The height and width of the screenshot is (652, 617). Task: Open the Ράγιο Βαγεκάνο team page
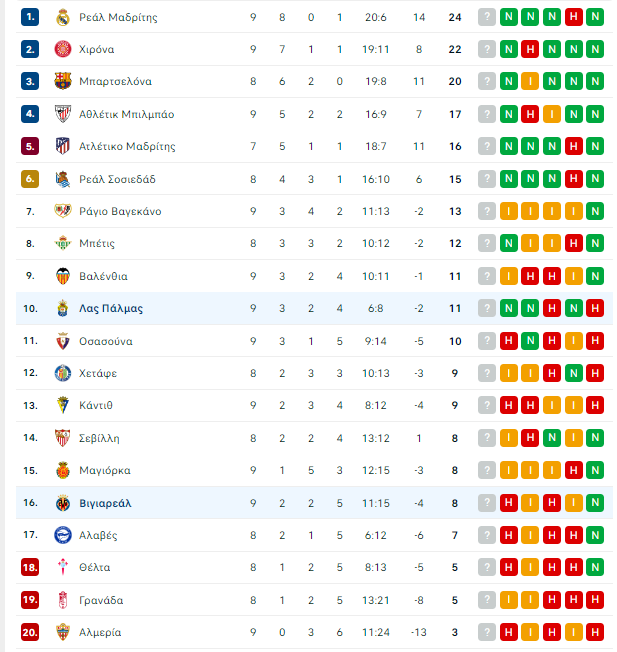(x=120, y=211)
